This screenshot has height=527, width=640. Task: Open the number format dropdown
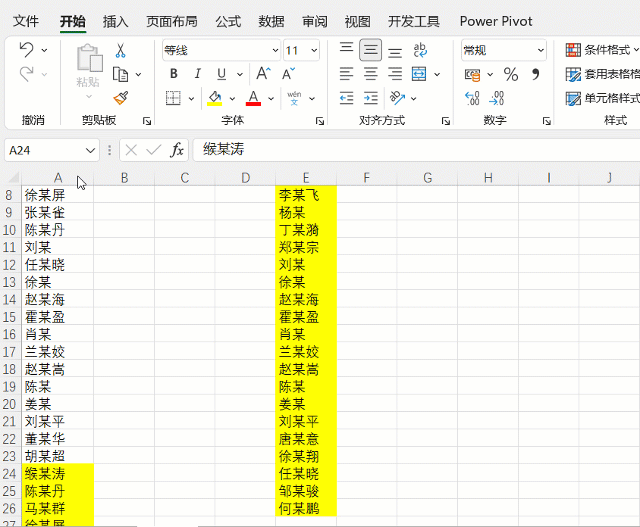coord(540,50)
